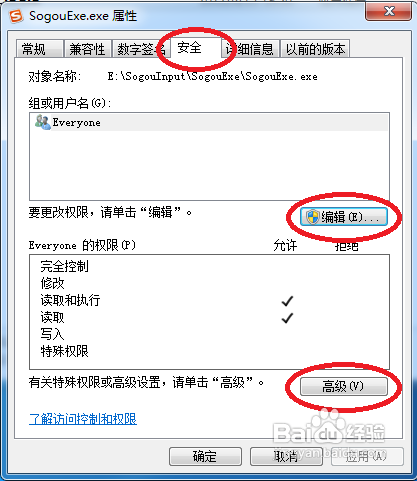Click the 读取 allow checkmark
Viewport: 417px width, 481px height.
tap(287, 318)
